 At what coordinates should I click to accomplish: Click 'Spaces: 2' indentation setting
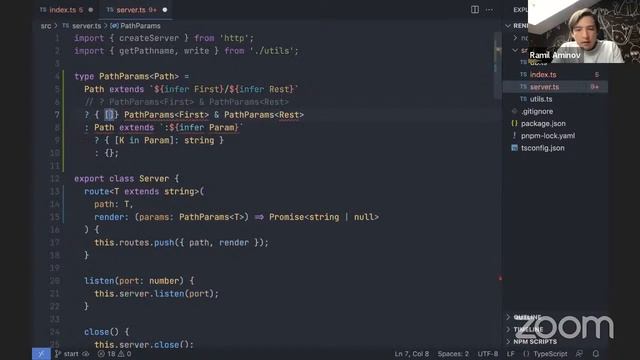point(453,354)
